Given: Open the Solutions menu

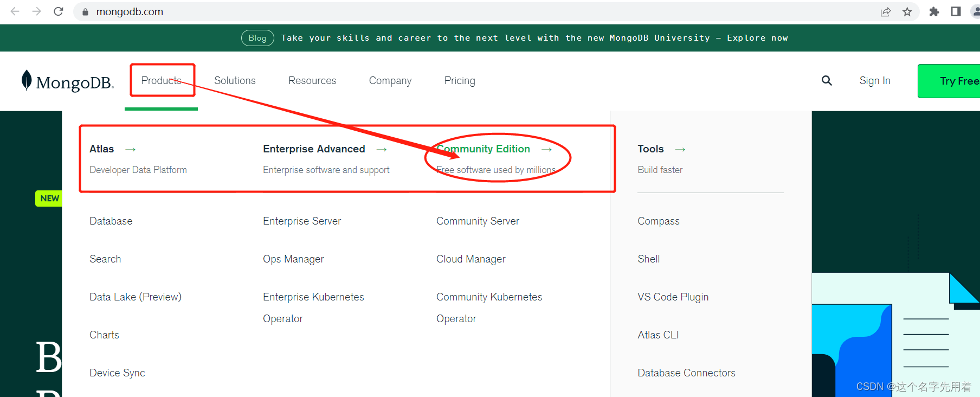Looking at the screenshot, I should point(235,81).
